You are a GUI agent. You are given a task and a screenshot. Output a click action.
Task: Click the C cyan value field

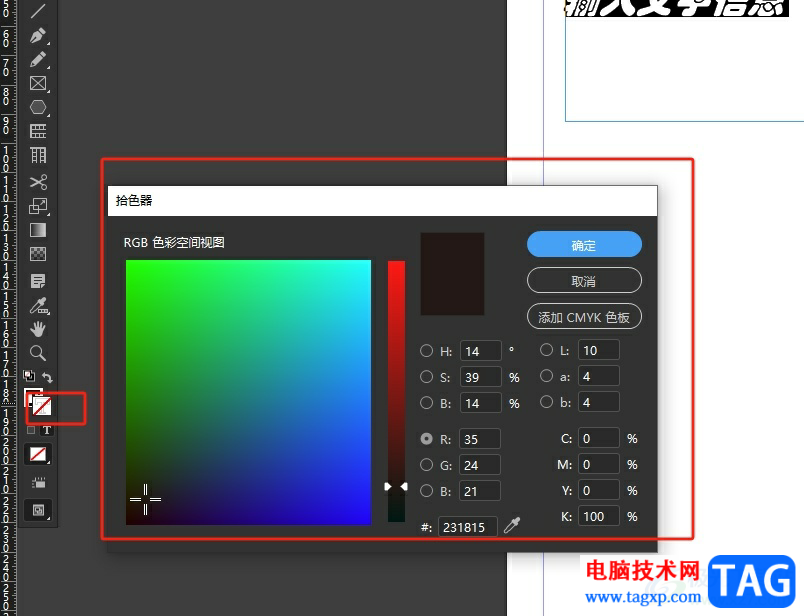click(599, 438)
